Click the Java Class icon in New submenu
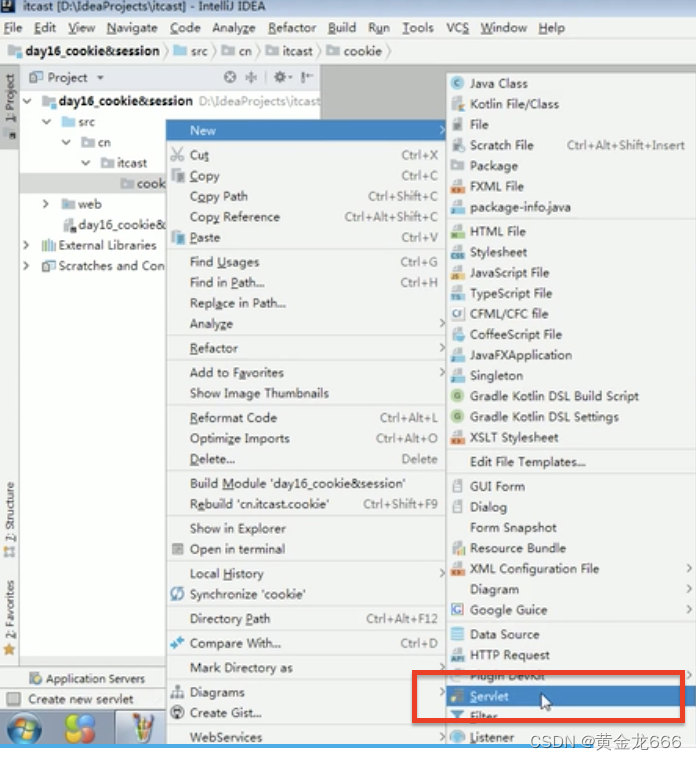696x760 pixels. pos(457,83)
